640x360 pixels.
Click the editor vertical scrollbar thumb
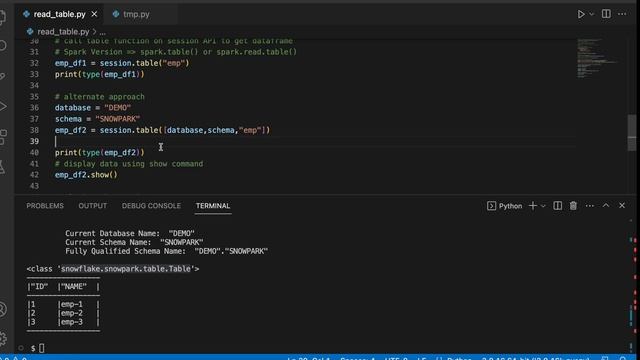(x=632, y=132)
